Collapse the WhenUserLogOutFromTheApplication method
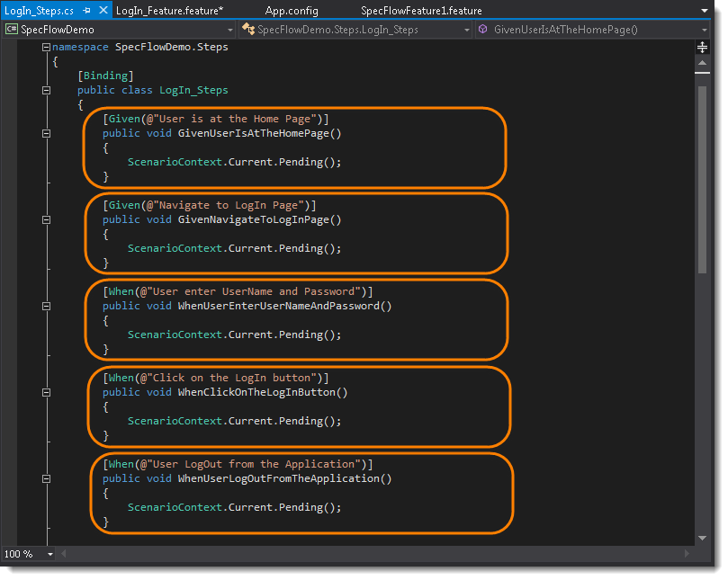Screen dimensions: 728x580 (46, 479)
